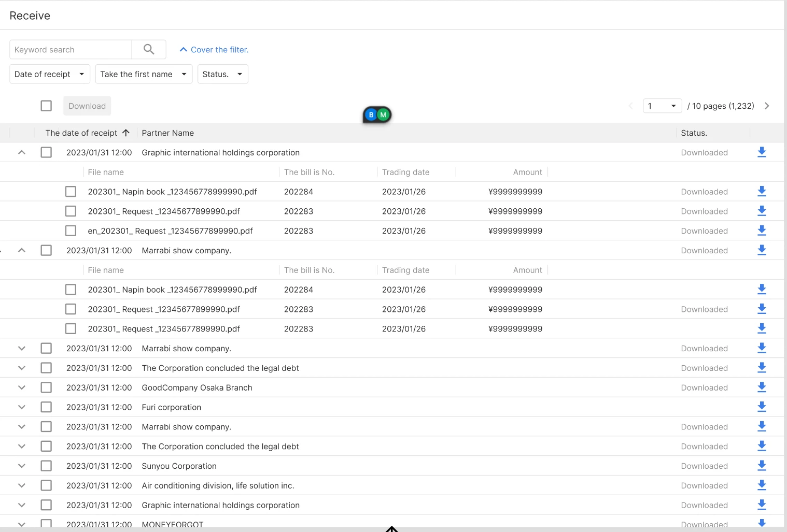Tick checkbox of Napin book file without status
This screenshot has height=532, width=787.
pyautogui.click(x=71, y=290)
